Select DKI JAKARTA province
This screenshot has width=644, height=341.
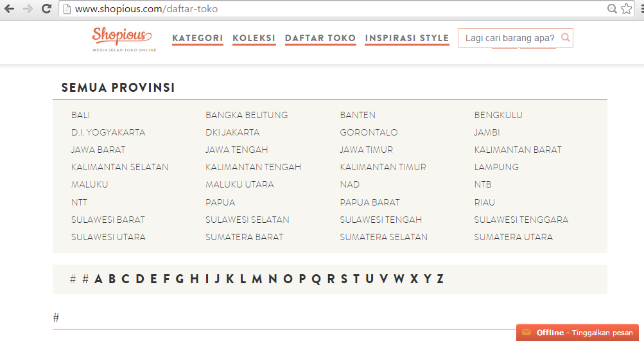click(x=232, y=132)
